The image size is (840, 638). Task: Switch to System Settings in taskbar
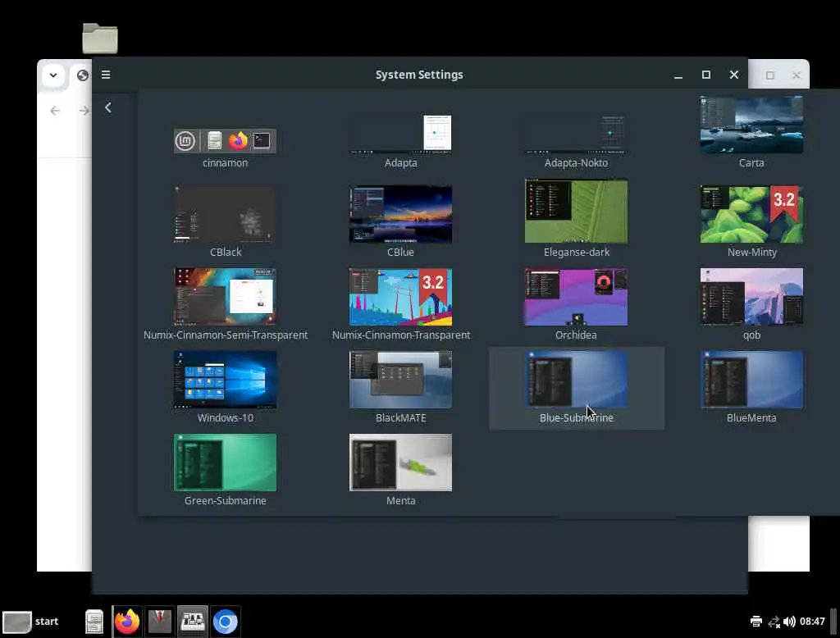click(192, 622)
